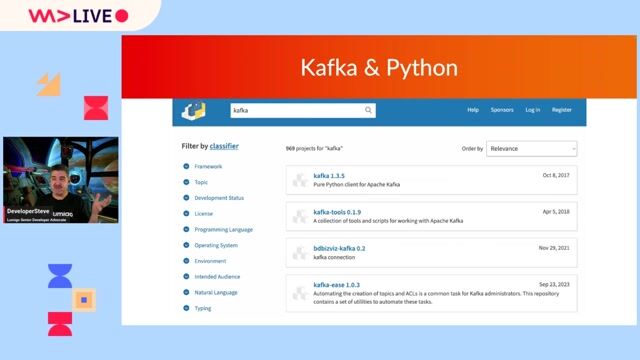
Task: Click the DeveloperSteve webcam thumbnail
Action: click(x=61, y=180)
